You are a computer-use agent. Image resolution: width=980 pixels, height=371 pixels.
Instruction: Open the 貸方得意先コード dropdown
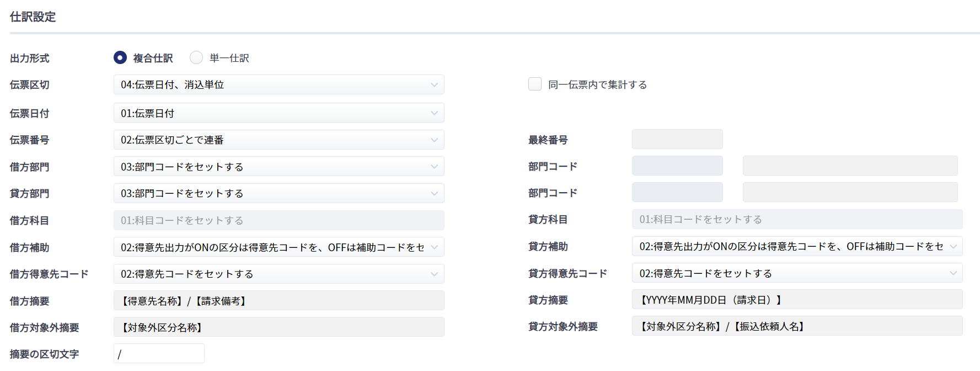797,273
